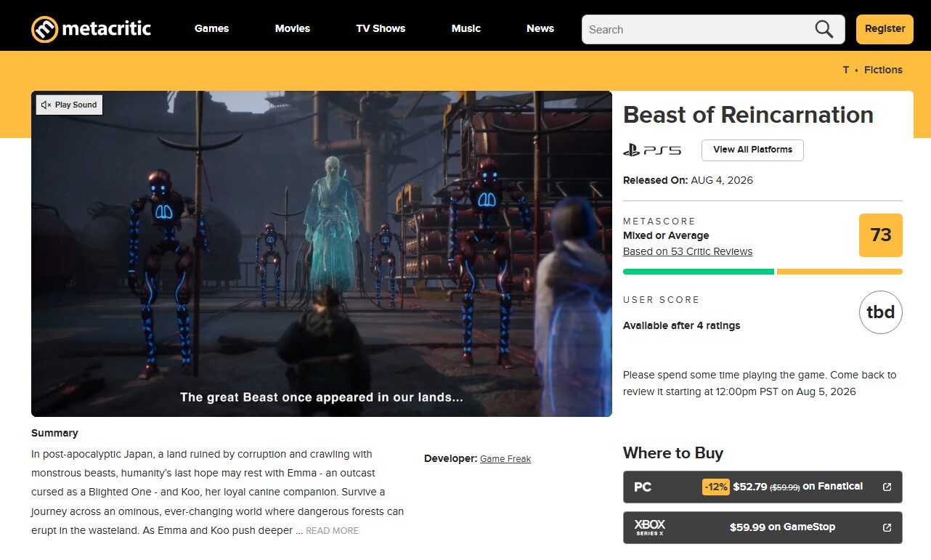The width and height of the screenshot is (931, 560).
Task: Open external link icon for PC Fanatical offer
Action: pos(887,487)
